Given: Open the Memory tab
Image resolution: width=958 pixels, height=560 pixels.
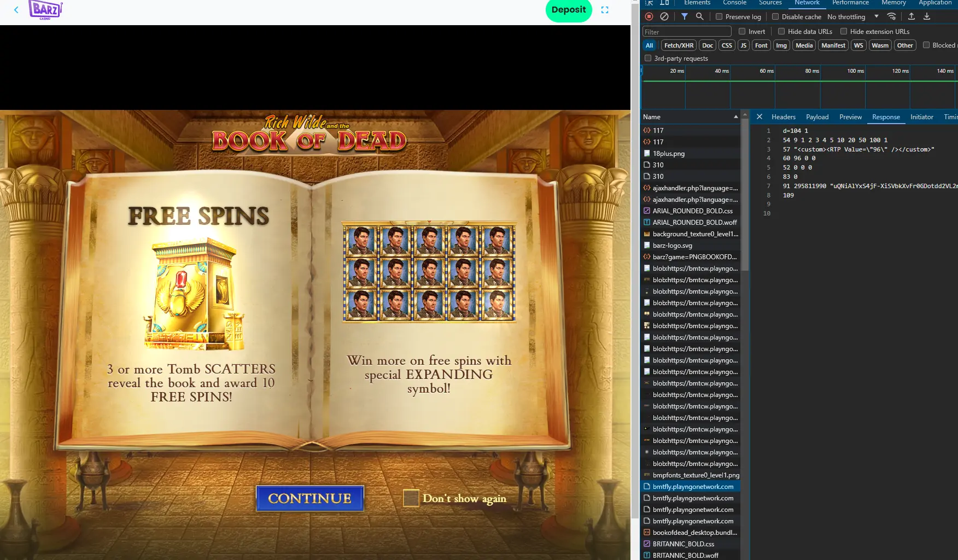Looking at the screenshot, I should click(x=893, y=3).
